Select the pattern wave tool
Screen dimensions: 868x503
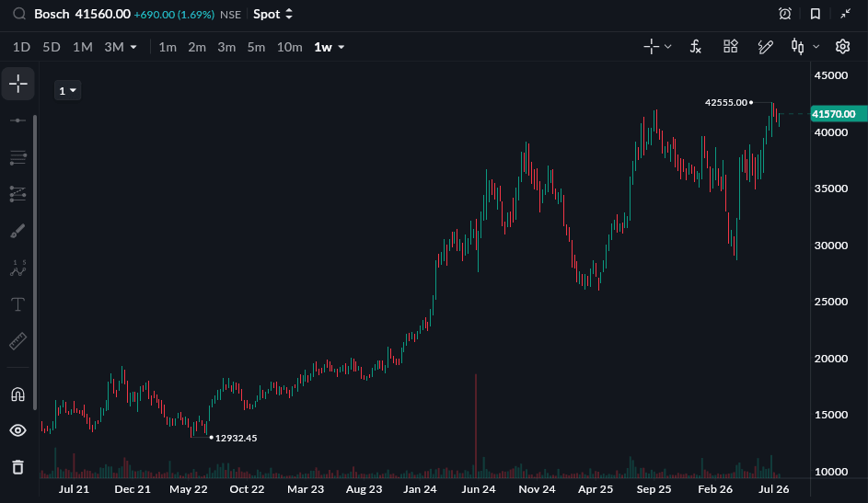pos(17,269)
